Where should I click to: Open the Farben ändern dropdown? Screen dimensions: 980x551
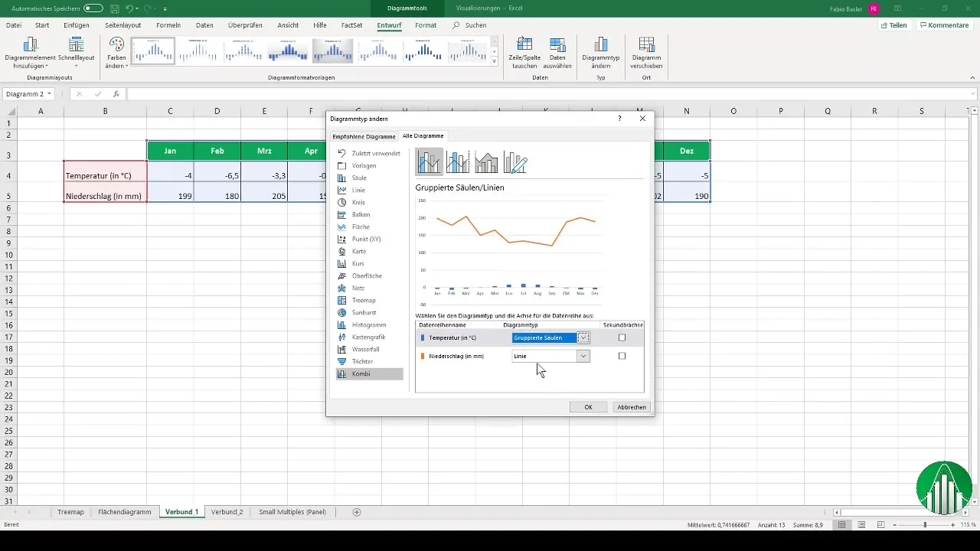(x=116, y=53)
